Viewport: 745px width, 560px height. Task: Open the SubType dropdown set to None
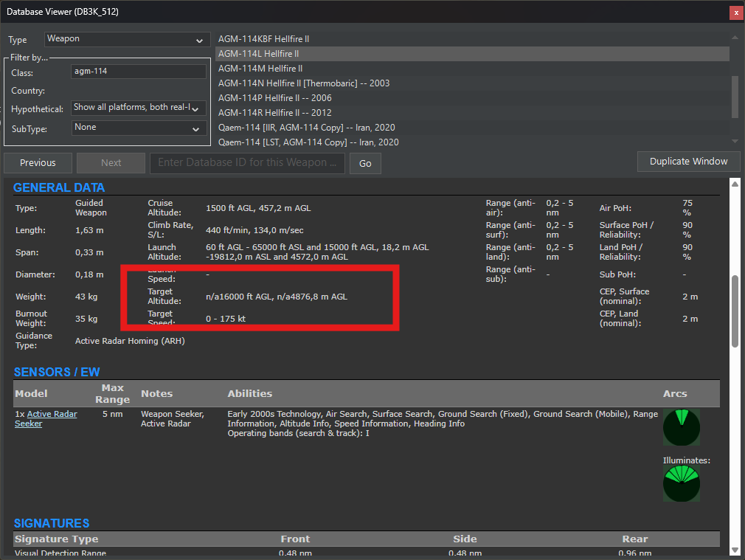tap(138, 128)
